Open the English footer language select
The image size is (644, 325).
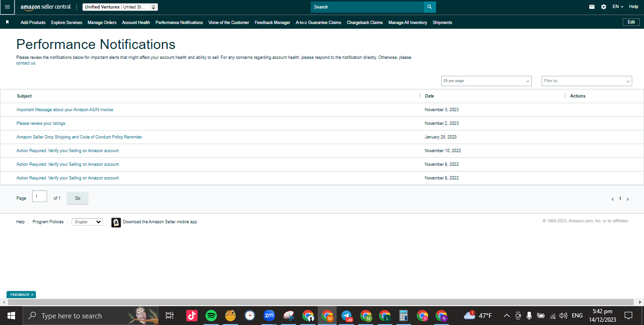point(87,222)
